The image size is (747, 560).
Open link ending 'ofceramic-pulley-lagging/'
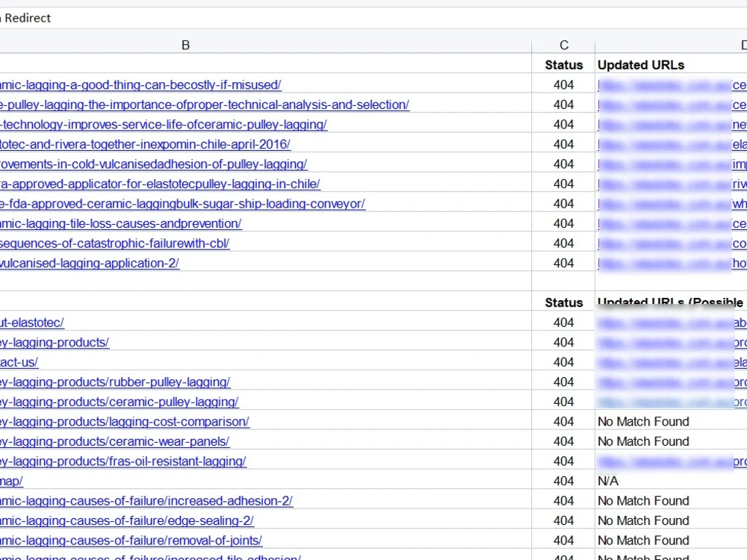point(164,125)
